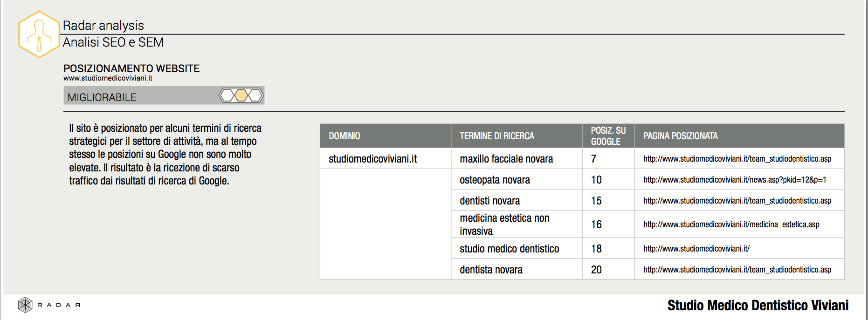Click the yellow hexagon person logo
Screen dimensions: 868x320
[39, 34]
